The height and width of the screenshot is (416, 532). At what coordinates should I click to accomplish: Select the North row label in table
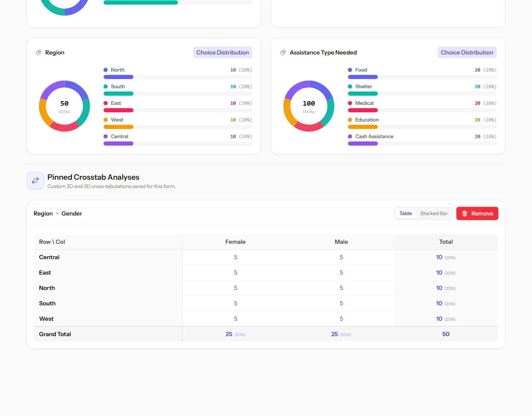[47, 288]
